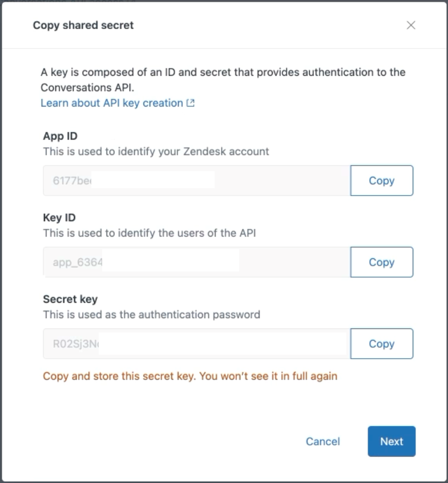The height and width of the screenshot is (483, 448).
Task: Click the authentication password helper text
Action: (x=151, y=315)
